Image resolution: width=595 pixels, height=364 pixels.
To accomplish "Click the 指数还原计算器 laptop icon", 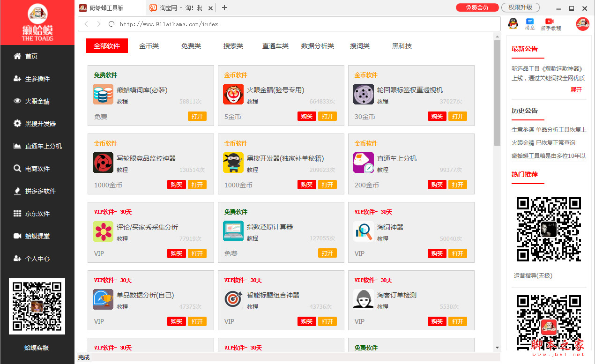I will pyautogui.click(x=233, y=231).
